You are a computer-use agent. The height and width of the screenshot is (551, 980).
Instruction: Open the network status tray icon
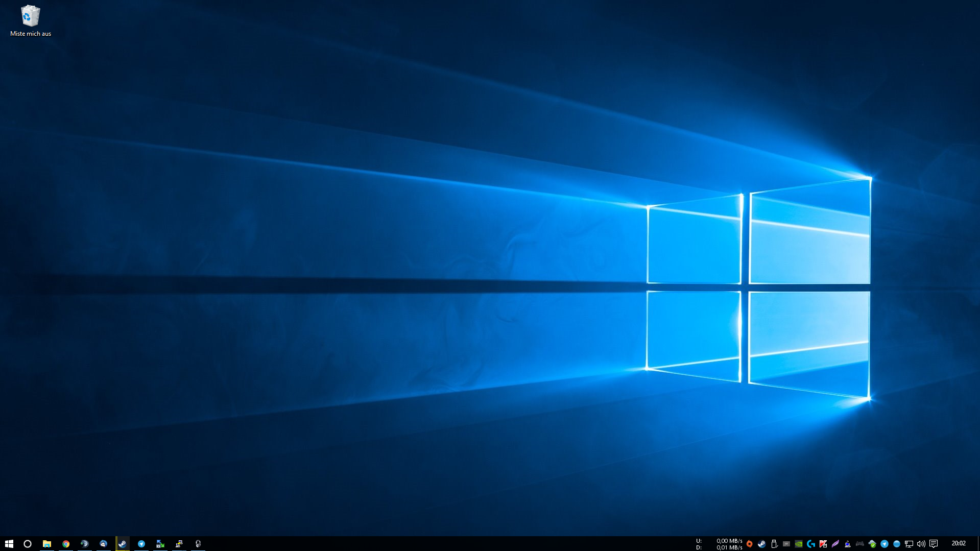point(909,544)
